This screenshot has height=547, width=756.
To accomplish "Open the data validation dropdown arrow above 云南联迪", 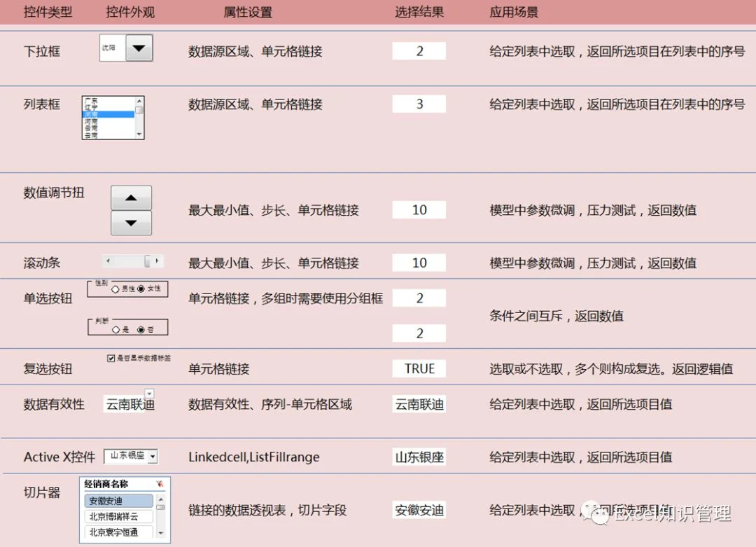I will tap(150, 393).
